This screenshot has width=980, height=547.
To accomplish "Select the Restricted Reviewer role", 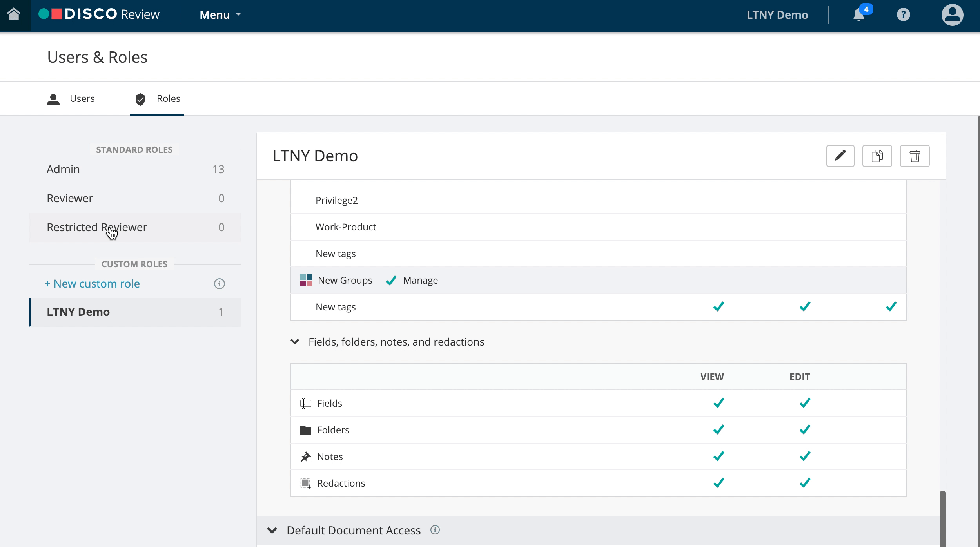I will click(x=97, y=227).
